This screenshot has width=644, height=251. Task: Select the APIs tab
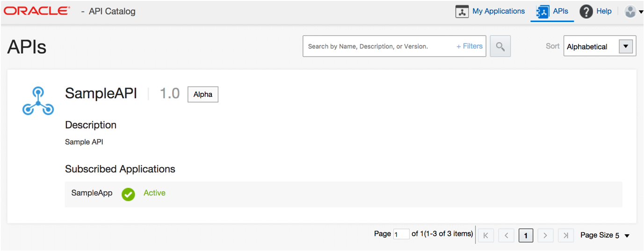(552, 12)
